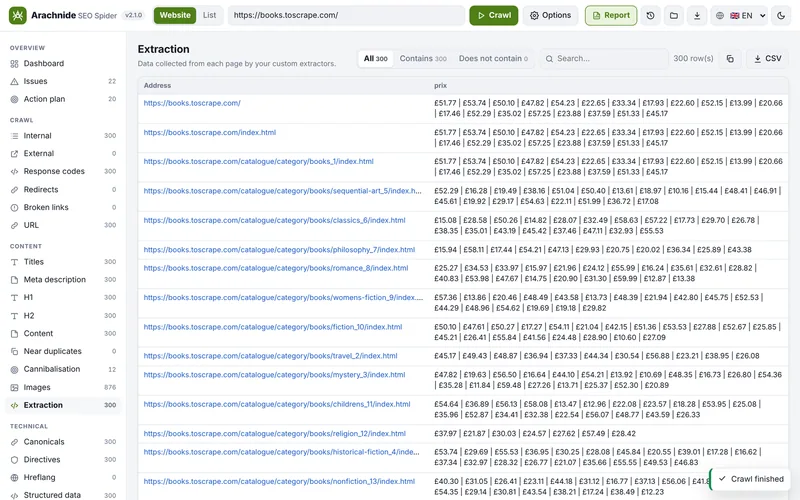Select the Contains 300 filter tab
Image resolution: width=800 pixels, height=500 pixels.
click(x=423, y=59)
